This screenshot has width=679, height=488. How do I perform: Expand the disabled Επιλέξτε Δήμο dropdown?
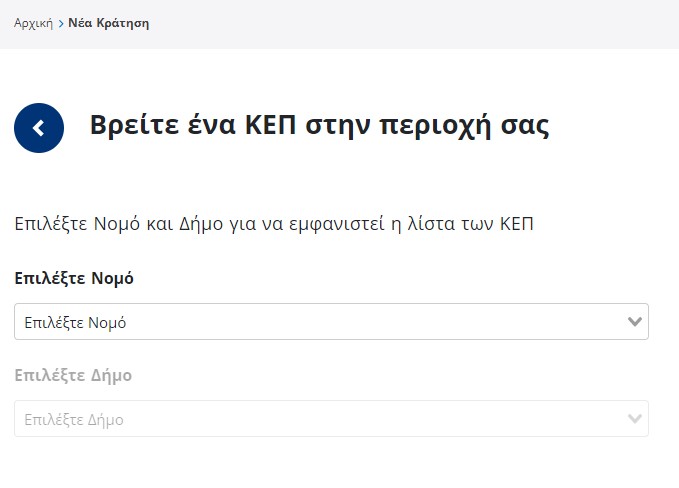(x=331, y=418)
